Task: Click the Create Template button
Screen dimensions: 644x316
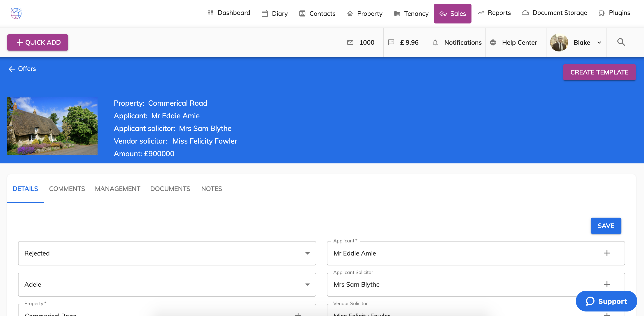Action: pos(599,72)
